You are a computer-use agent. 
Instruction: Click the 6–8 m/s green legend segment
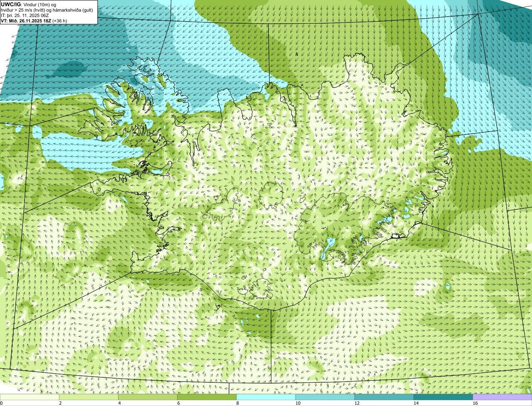[x=207, y=397]
